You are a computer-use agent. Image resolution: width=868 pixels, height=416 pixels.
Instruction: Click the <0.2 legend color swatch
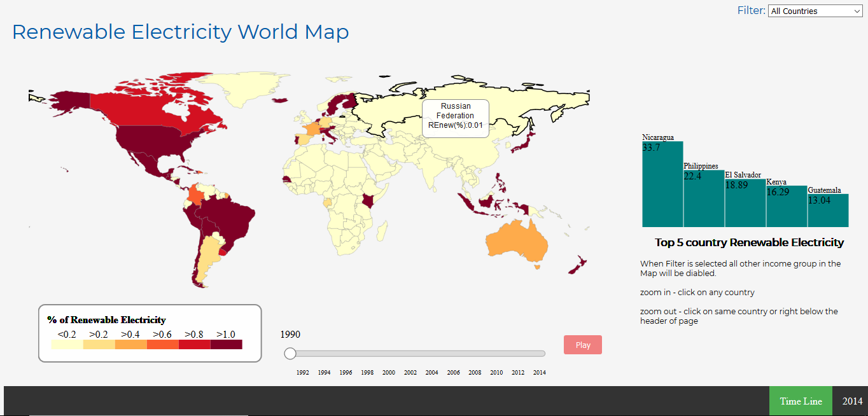pyautogui.click(x=67, y=344)
